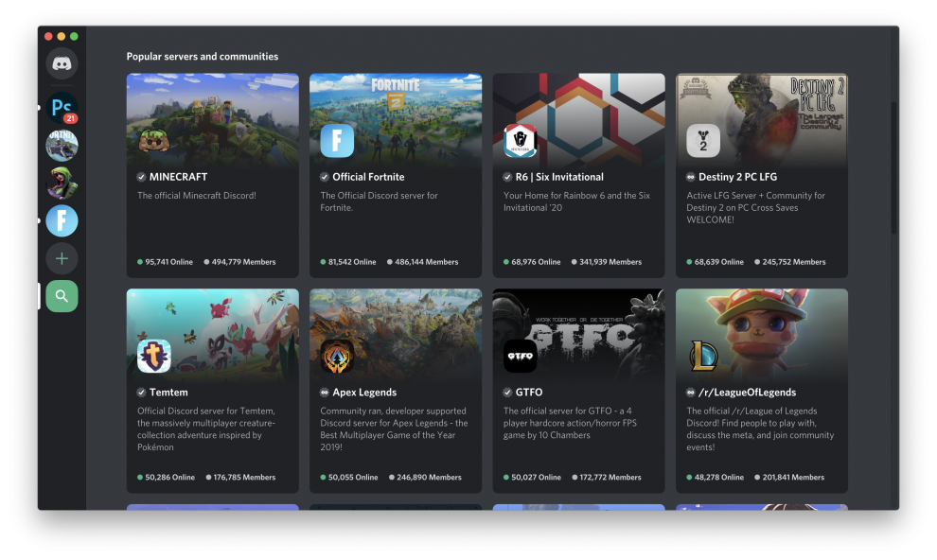The width and height of the screenshot is (937, 560).
Task: Click the verified badge next to R6 | Six Invitational
Action: click(507, 177)
